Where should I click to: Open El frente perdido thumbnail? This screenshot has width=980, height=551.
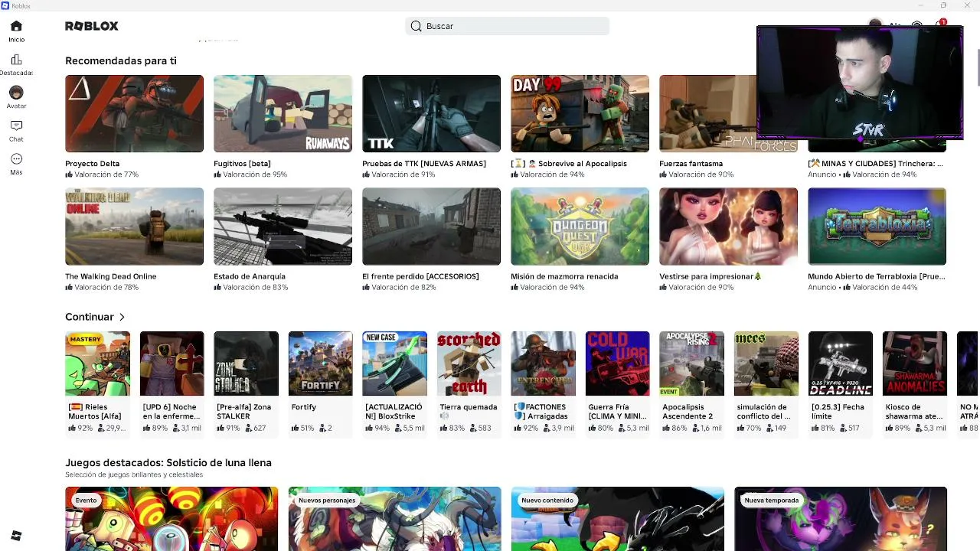[x=431, y=227]
